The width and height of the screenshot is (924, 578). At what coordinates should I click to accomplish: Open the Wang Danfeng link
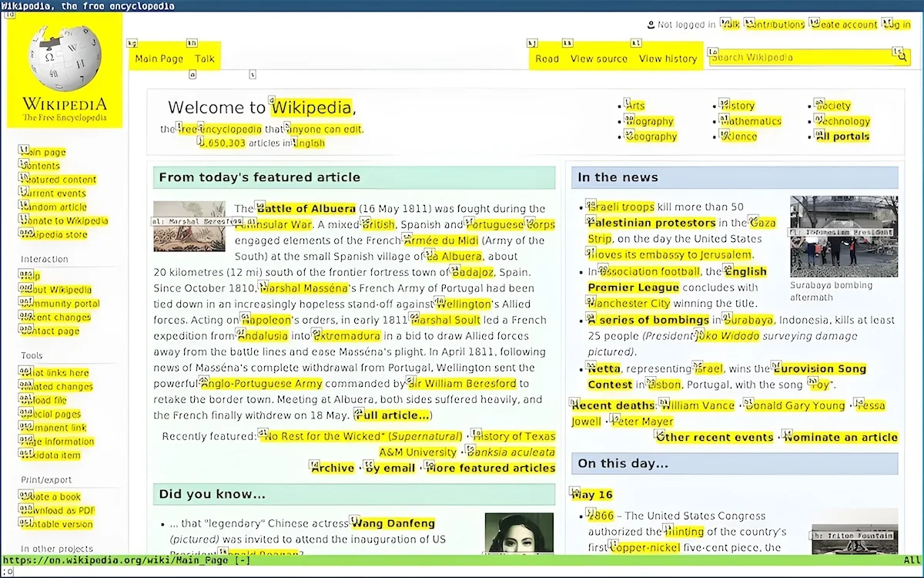tap(393, 523)
